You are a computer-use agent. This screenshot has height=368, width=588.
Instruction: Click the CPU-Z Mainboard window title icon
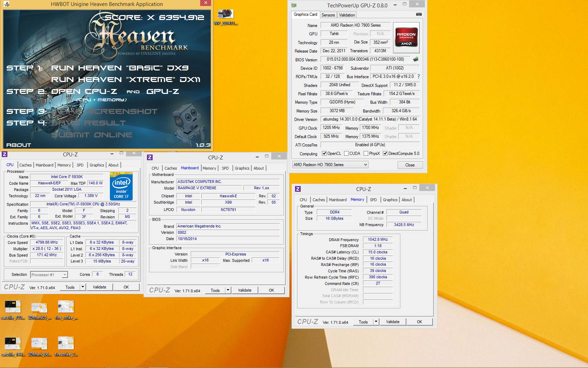[150, 157]
